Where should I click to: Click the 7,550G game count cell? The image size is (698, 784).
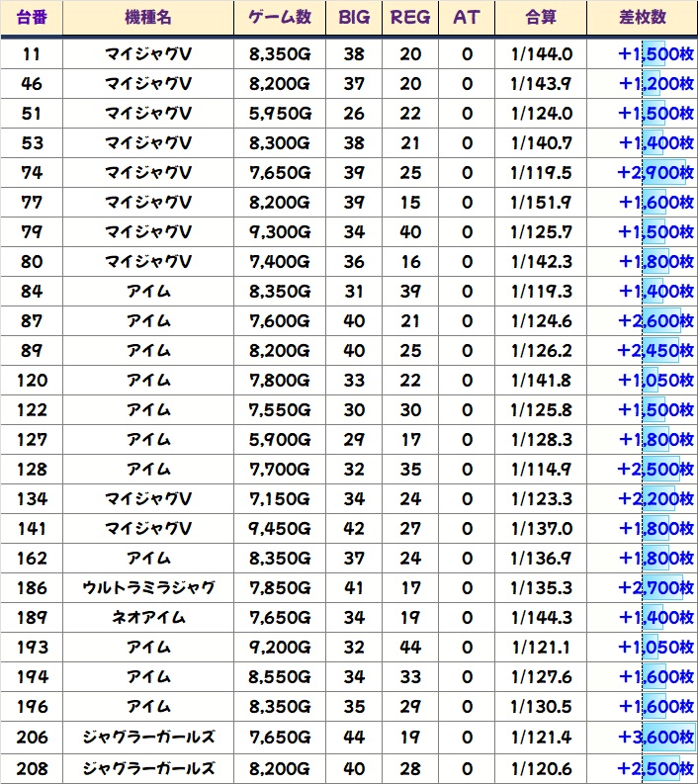click(280, 410)
